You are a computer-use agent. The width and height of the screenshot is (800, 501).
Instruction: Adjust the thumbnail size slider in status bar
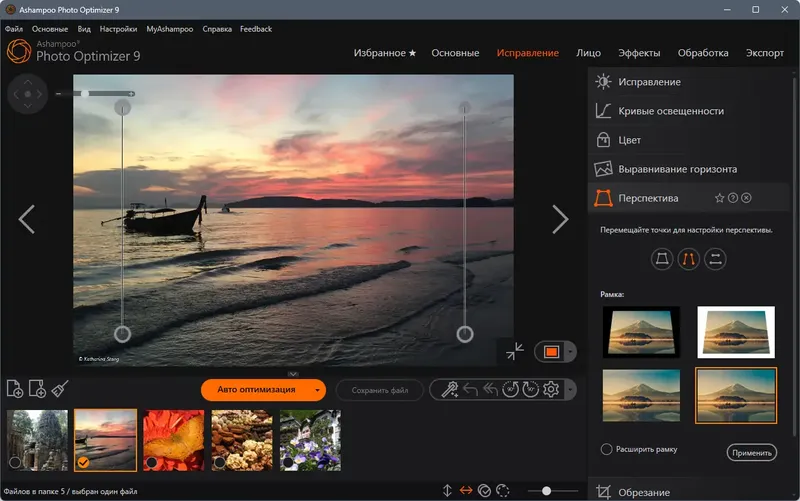click(x=546, y=491)
